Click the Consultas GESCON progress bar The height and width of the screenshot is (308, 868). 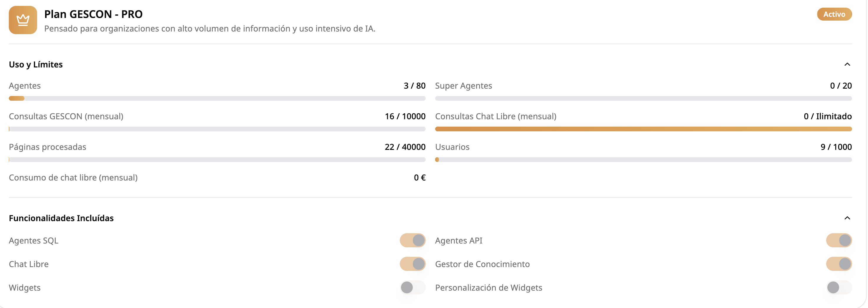coord(217,129)
